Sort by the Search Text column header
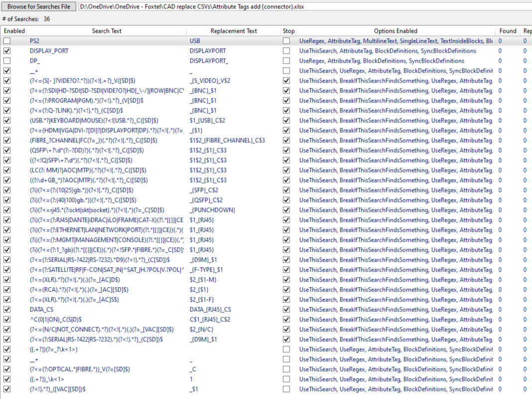This screenshot has width=532, height=399. point(107,31)
